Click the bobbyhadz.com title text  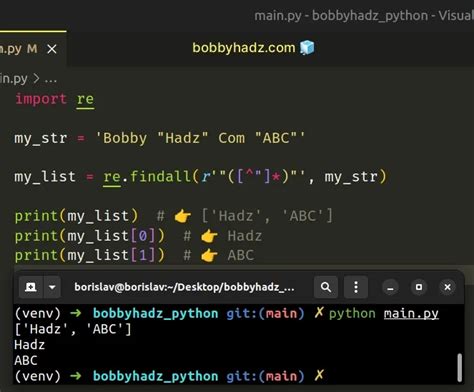click(244, 48)
